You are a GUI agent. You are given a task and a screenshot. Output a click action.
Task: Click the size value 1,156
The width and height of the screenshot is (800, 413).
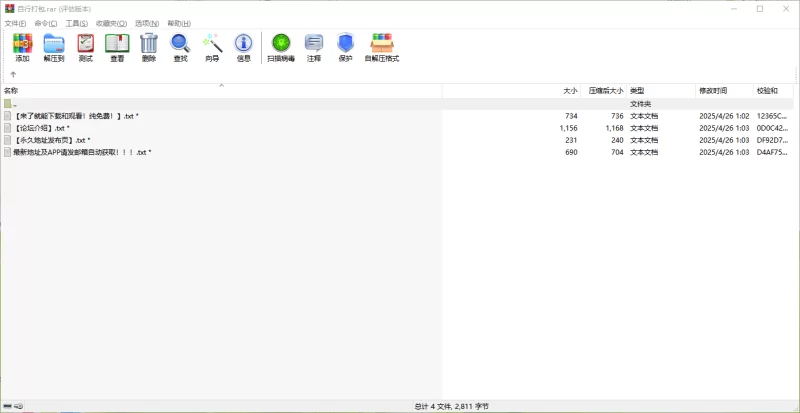(568, 128)
